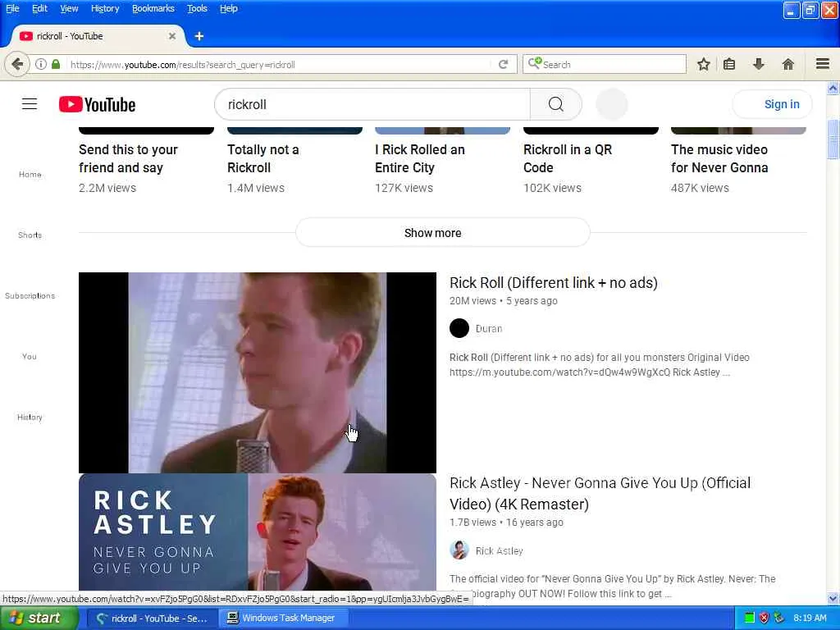Image resolution: width=840 pixels, height=630 pixels.
Task: Click the page scrollbar down arrow
Action: pos(833,598)
